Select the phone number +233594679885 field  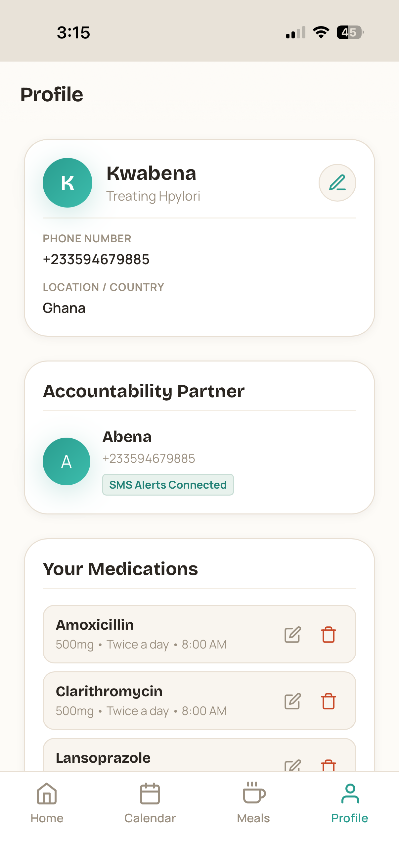96,259
